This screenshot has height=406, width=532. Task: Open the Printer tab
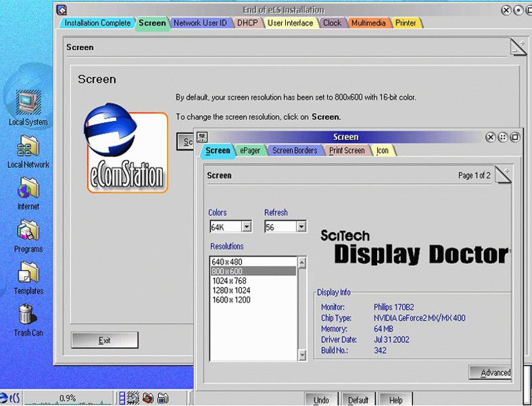(x=406, y=23)
